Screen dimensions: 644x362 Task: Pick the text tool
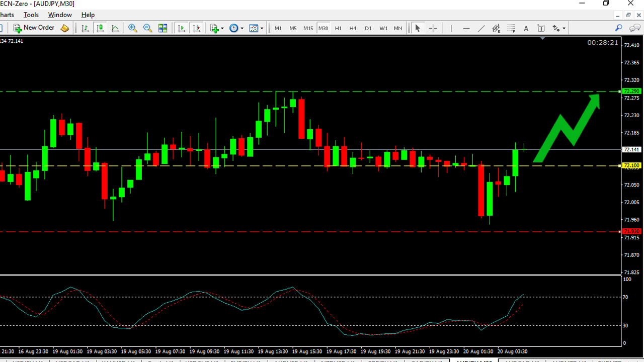pos(526,28)
